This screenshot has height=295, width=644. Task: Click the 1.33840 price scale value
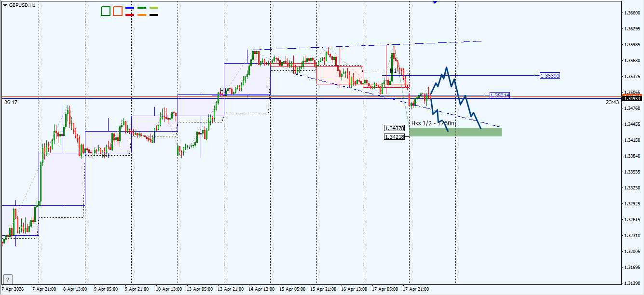(632, 156)
